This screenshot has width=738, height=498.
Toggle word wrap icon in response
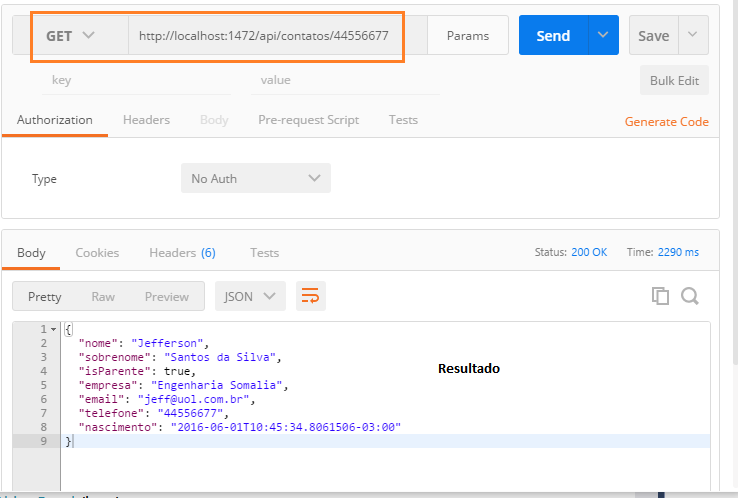point(311,296)
